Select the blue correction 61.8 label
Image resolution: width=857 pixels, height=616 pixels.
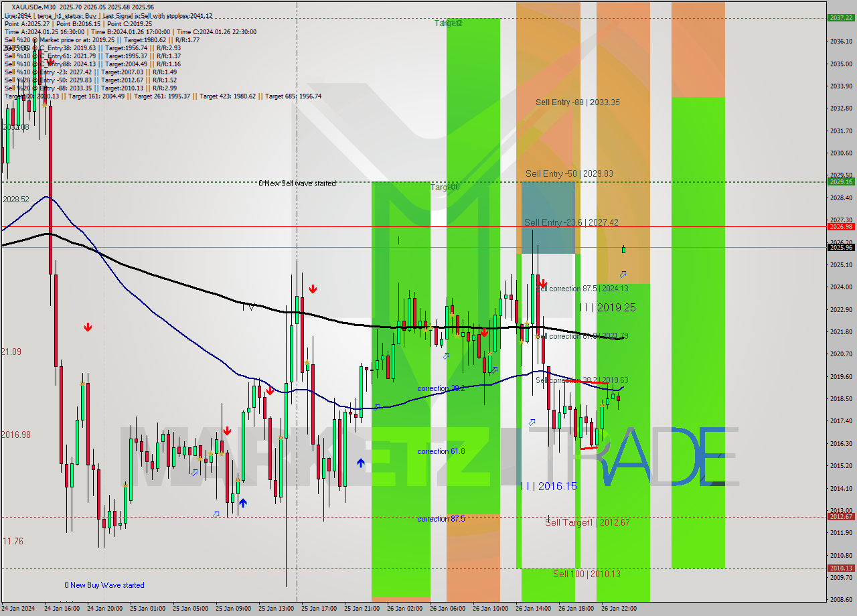(441, 451)
